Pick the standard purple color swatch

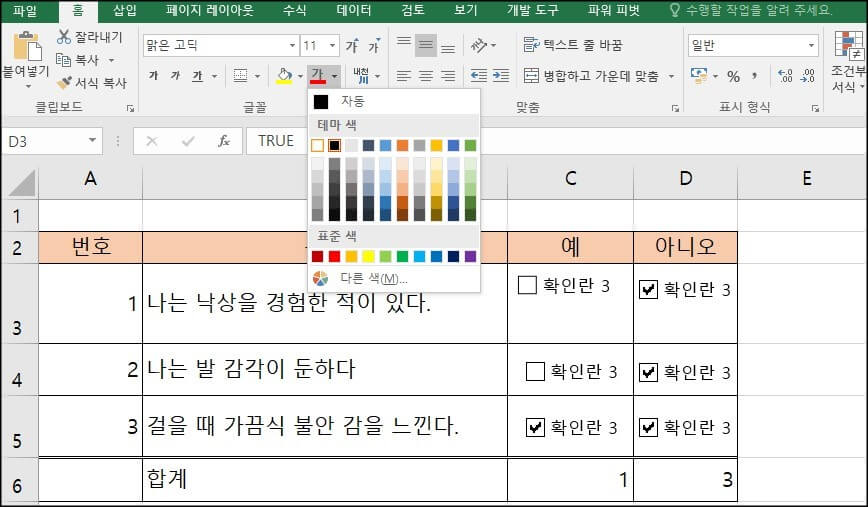470,256
